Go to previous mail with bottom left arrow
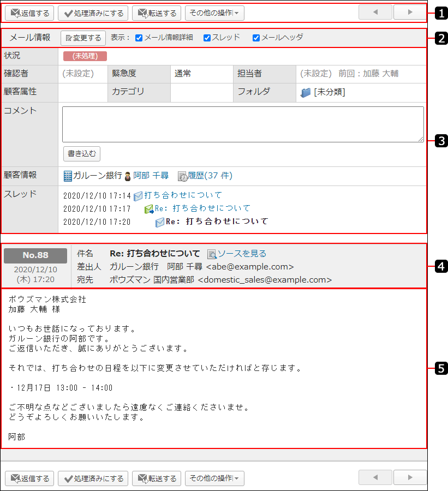 375,477
